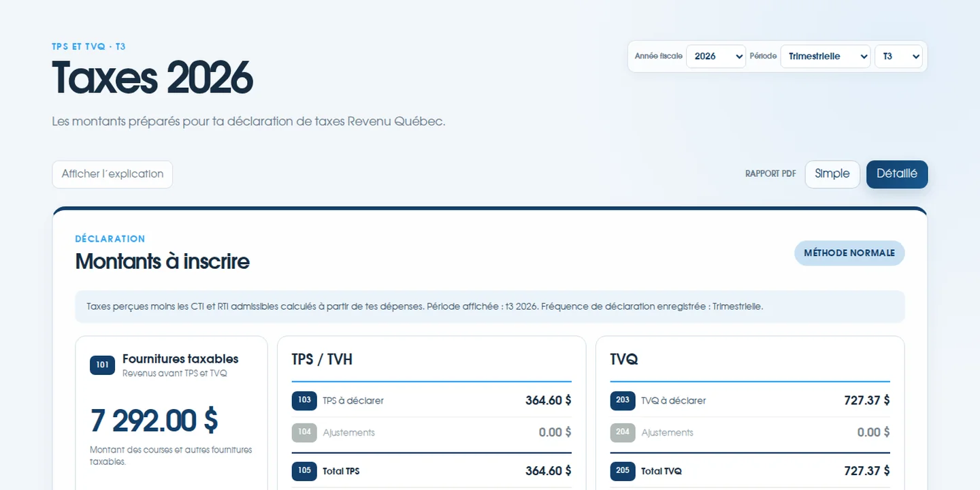The width and height of the screenshot is (980, 490).
Task: Click the TPS Ajustements 0.00 $ value
Action: tap(555, 433)
